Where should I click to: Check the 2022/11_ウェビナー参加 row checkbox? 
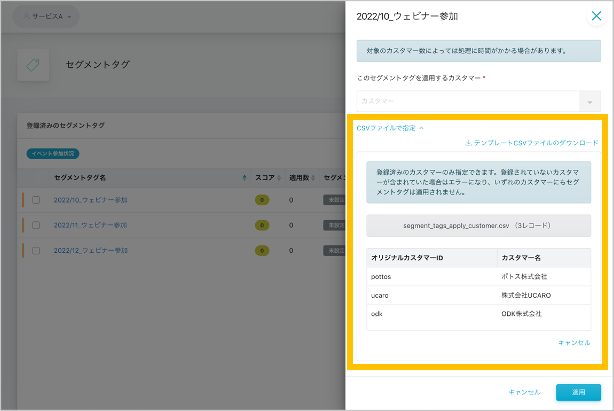[x=36, y=225]
